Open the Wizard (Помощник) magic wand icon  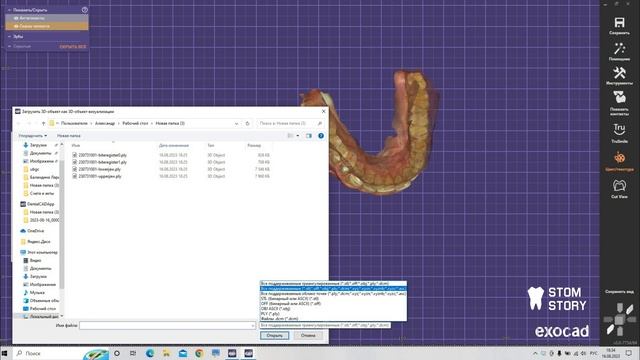(x=619, y=49)
